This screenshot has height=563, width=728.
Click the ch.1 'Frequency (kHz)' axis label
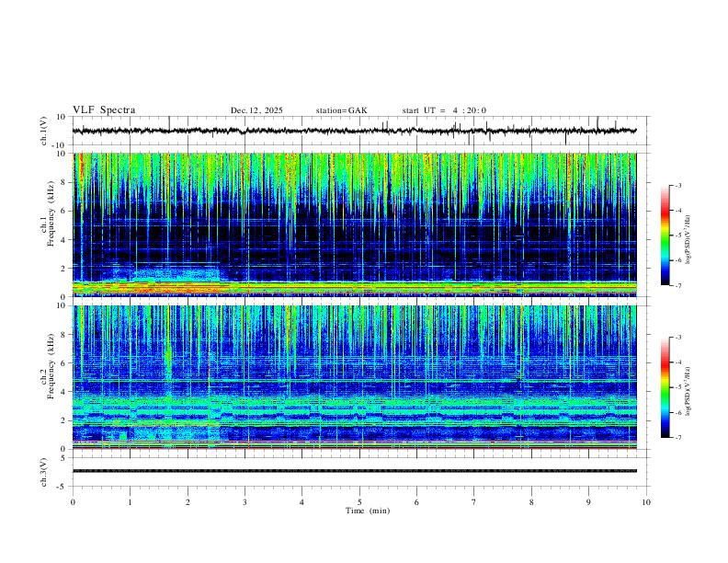51,214
